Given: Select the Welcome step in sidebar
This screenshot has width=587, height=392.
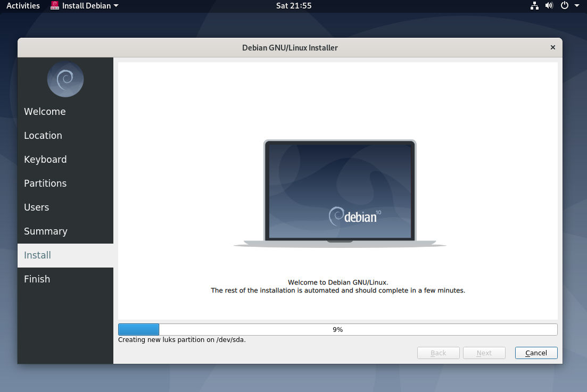Looking at the screenshot, I should click(65, 112).
